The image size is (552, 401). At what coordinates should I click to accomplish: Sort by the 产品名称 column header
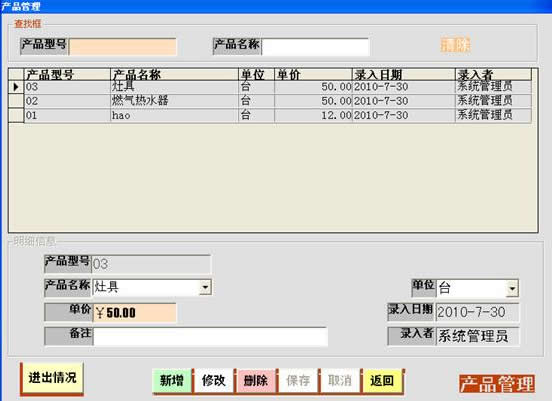[175, 74]
